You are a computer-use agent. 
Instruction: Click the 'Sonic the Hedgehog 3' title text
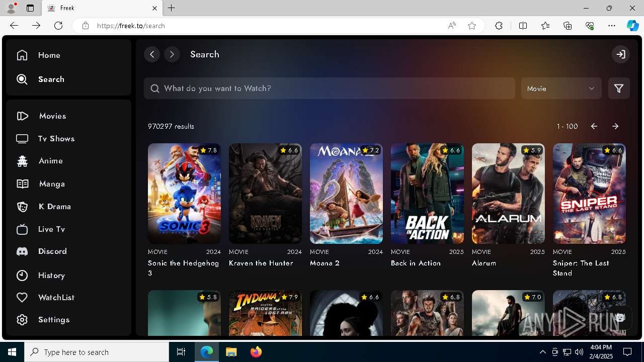(184, 268)
